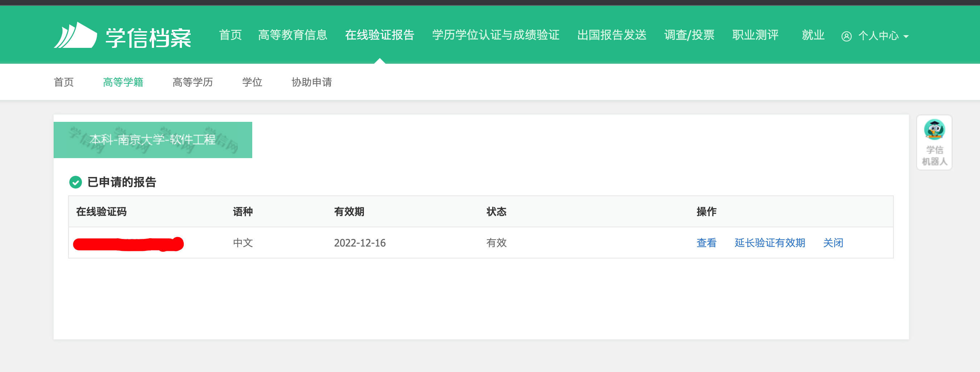Open the 调查/投票 section
The width and height of the screenshot is (980, 372).
(x=689, y=35)
